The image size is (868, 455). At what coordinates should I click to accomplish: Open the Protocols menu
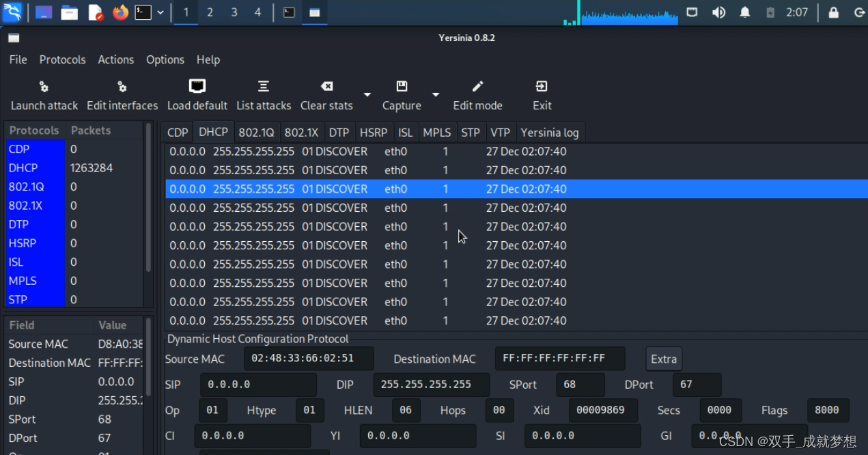pos(62,59)
